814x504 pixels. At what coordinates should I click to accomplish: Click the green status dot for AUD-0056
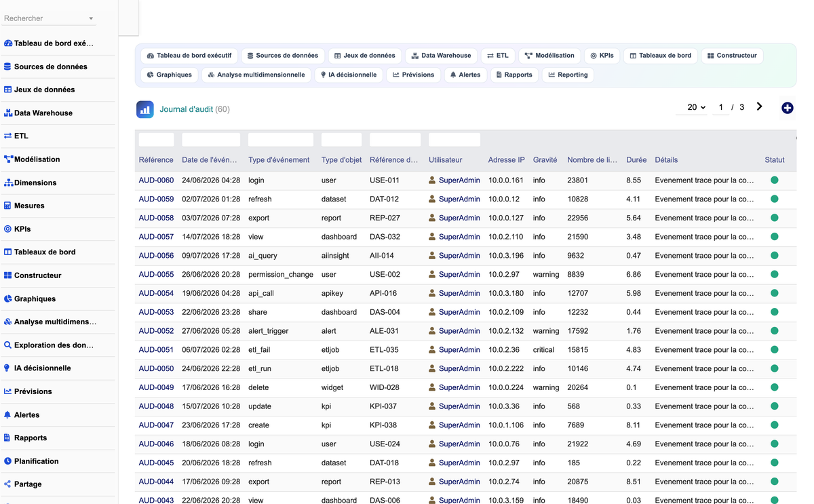pos(775,256)
